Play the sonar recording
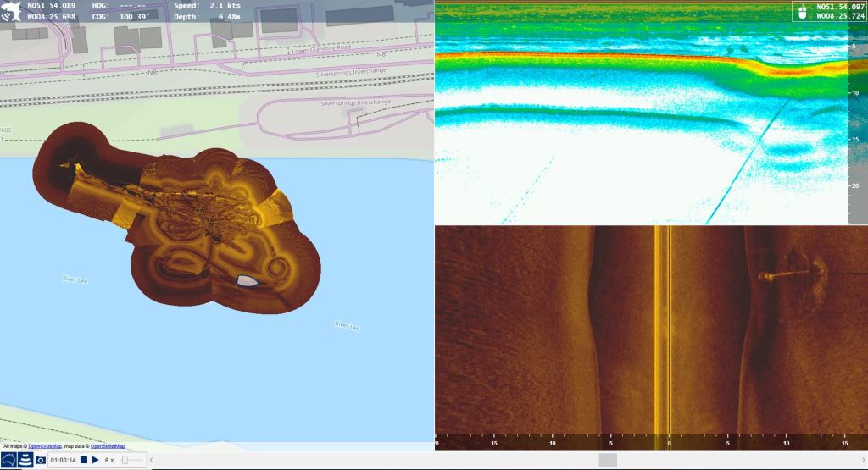This screenshot has height=470, width=868. (95, 460)
